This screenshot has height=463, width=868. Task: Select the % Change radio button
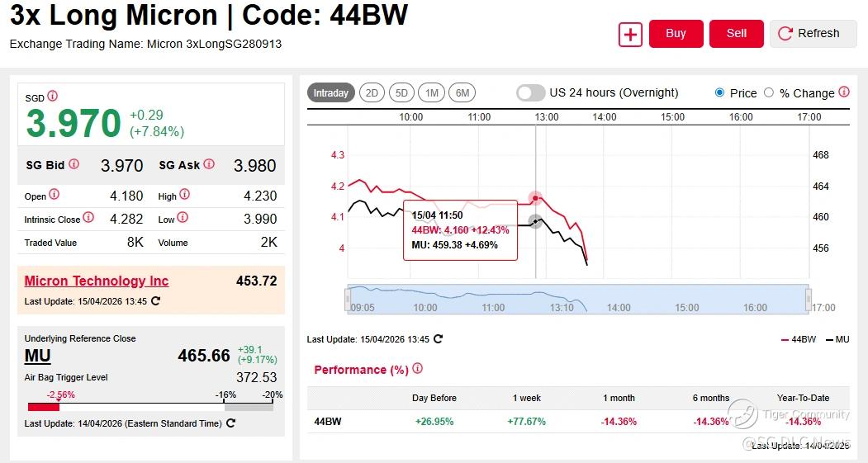769,93
